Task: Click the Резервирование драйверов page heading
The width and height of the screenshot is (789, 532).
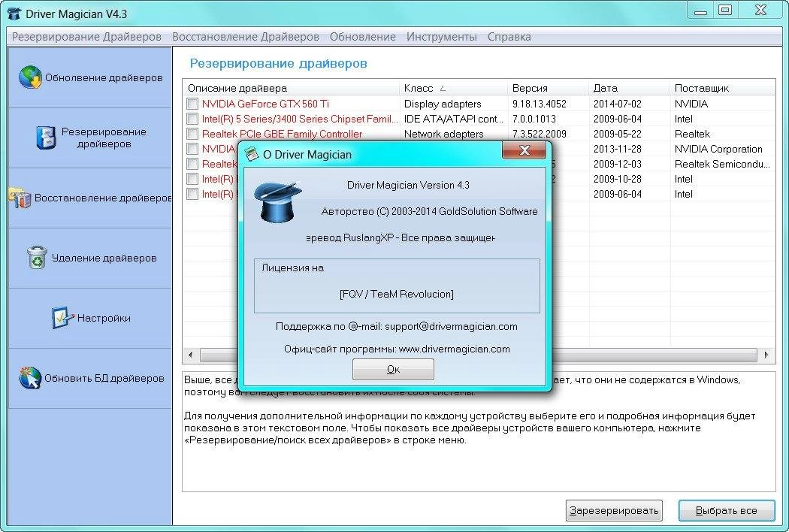Action: tap(278, 63)
